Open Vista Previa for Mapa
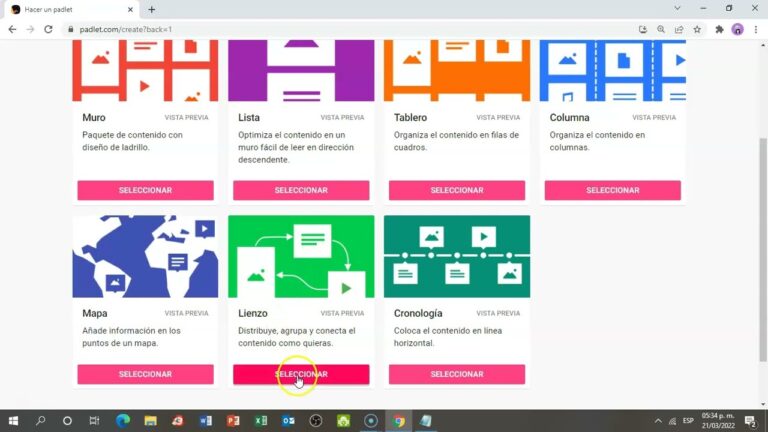 pyautogui.click(x=187, y=313)
